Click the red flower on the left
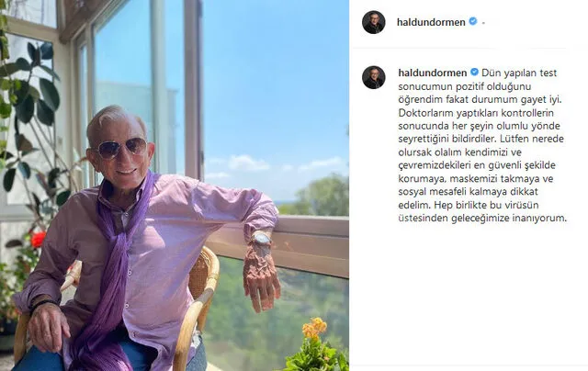This screenshot has height=371, width=588. [39, 239]
